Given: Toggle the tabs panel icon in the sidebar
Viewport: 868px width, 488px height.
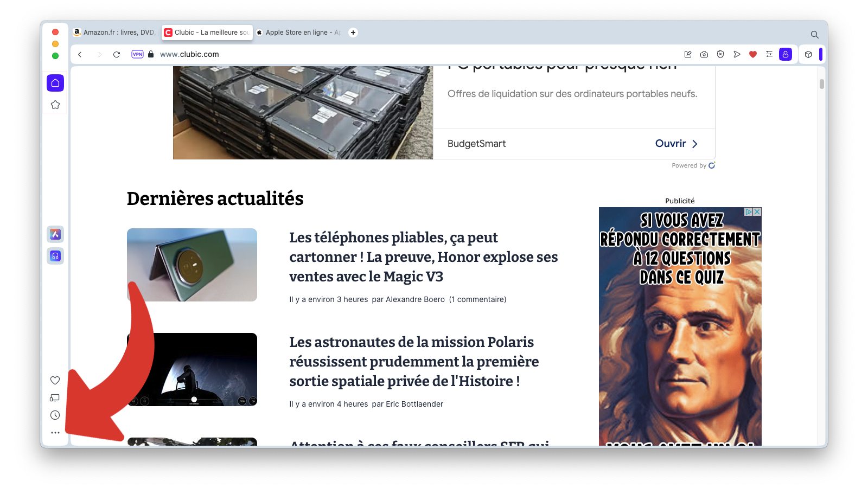Looking at the screenshot, I should coord(55,397).
